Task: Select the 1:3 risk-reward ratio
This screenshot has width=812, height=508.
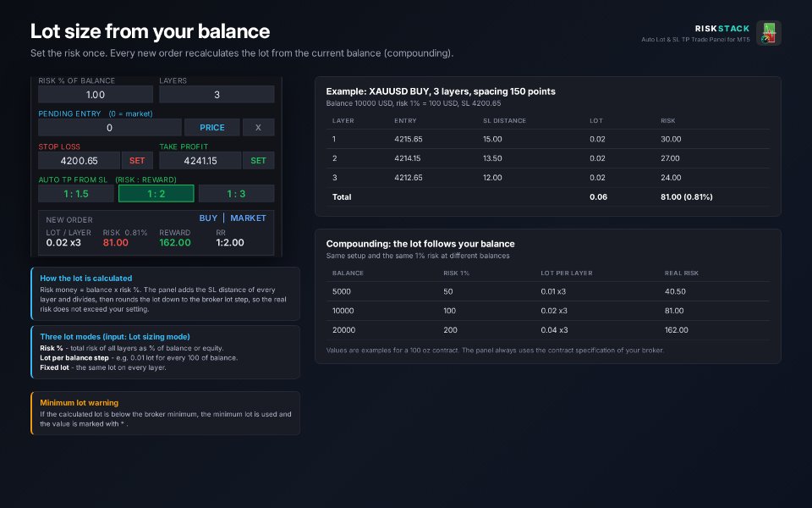Action: pyautogui.click(x=237, y=194)
